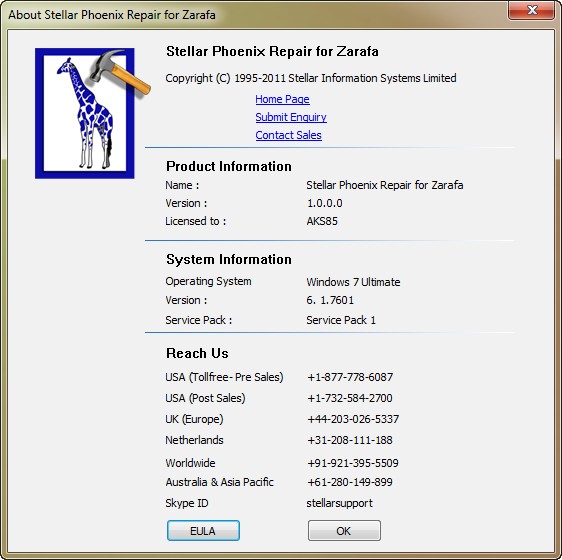Click the 'Licensed to :' label

pyautogui.click(x=196, y=221)
